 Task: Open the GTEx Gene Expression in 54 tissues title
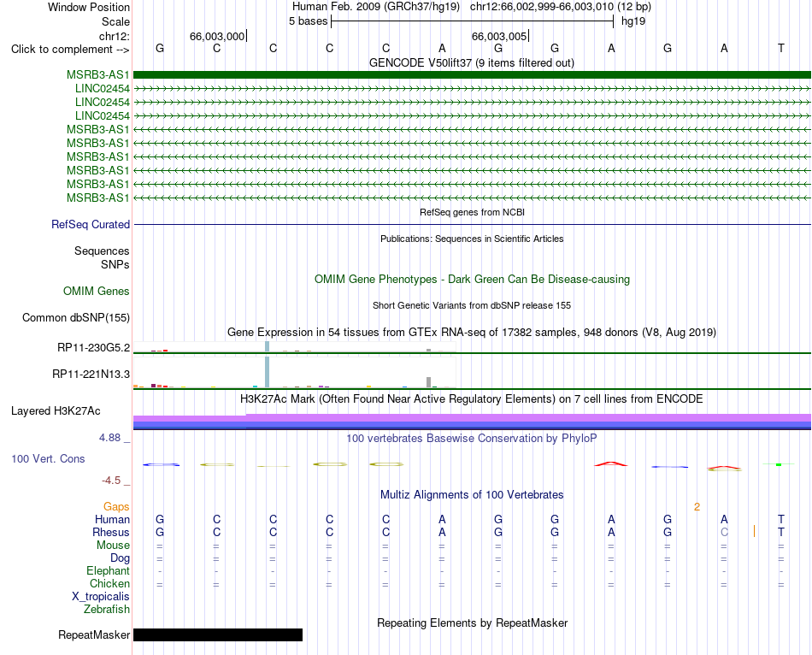[472, 332]
